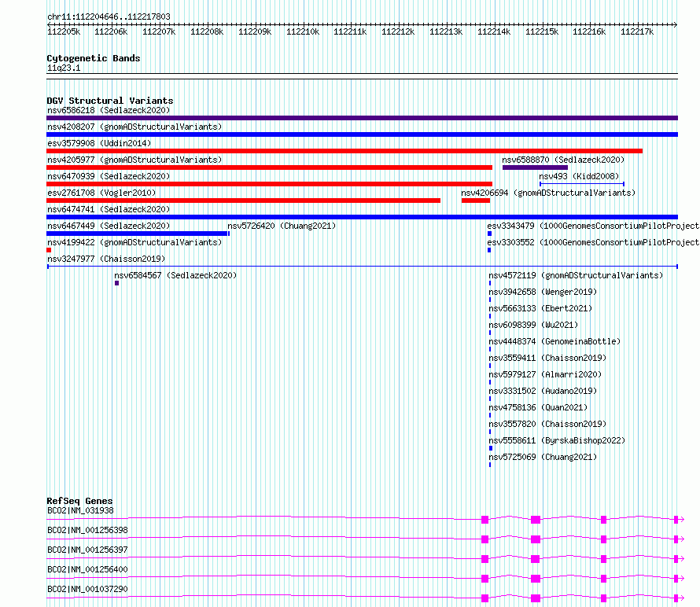The width and height of the screenshot is (700, 607).
Task: Click nsv4448374 (GenomeinaBottle) label
Action: pos(554,341)
